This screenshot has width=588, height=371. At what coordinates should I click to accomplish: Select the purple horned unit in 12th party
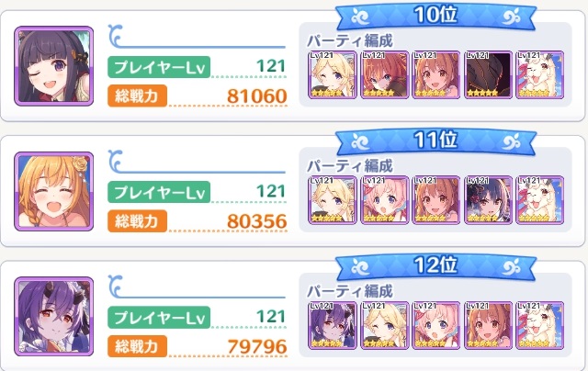point(332,325)
